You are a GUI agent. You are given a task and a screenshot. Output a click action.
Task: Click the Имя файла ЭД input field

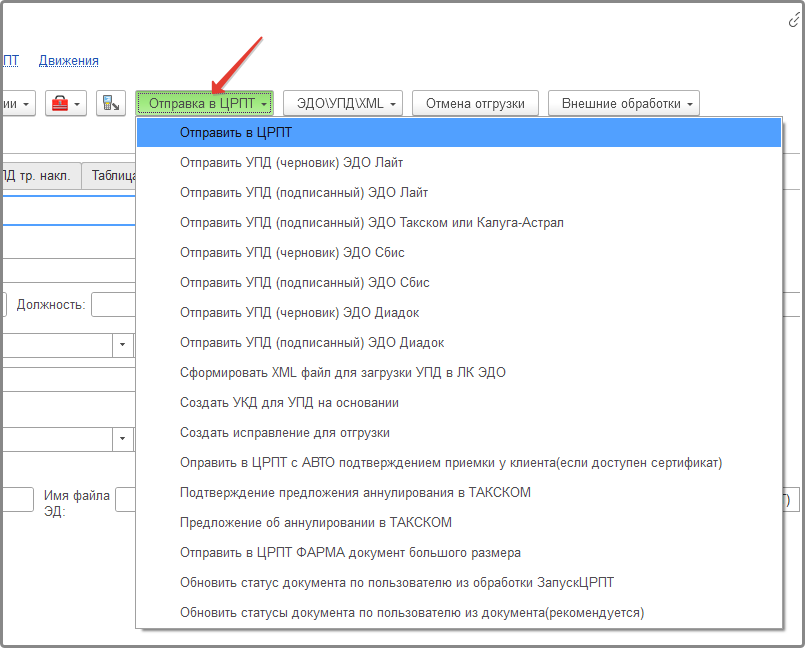(x=126, y=500)
